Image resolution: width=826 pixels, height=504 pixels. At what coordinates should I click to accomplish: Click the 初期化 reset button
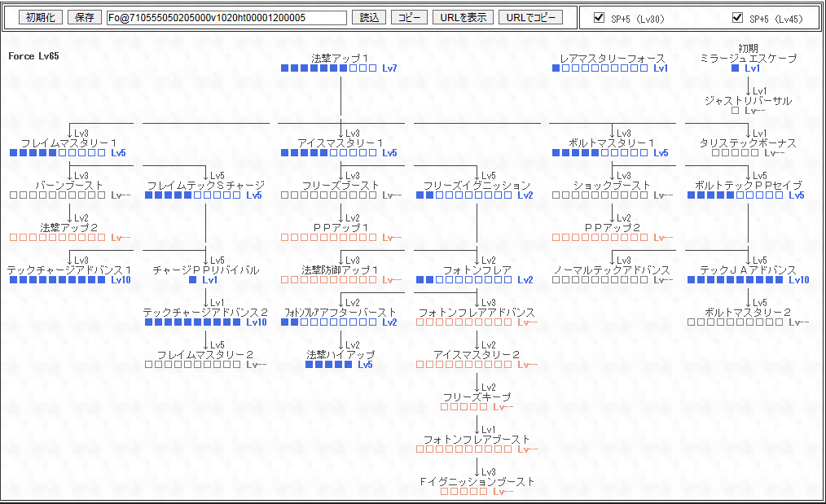[x=41, y=17]
